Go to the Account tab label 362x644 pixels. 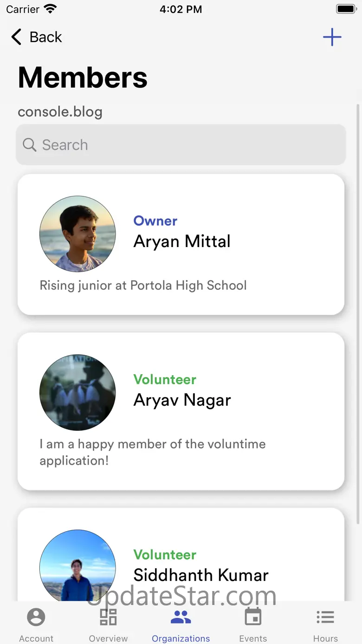(x=36, y=638)
